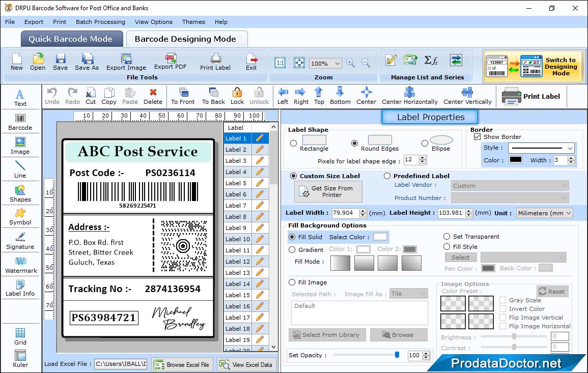The width and height of the screenshot is (588, 373).
Task: Select Rectangle label shape
Action: (x=294, y=143)
